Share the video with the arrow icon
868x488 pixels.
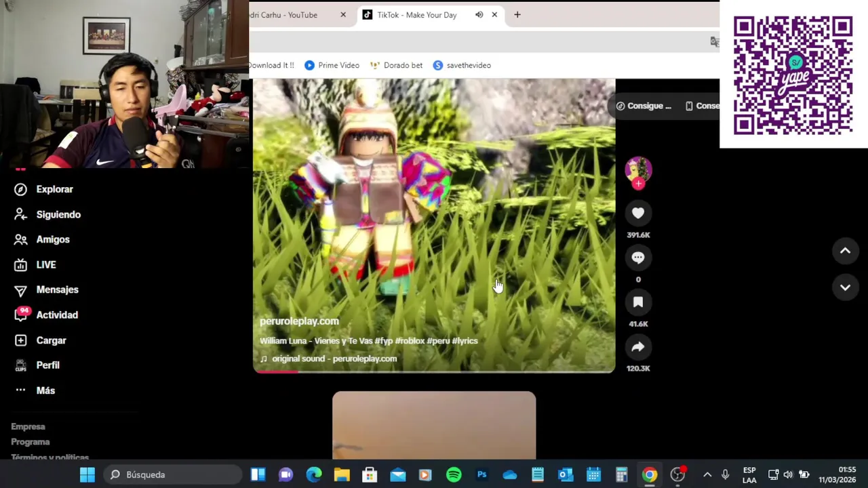pyautogui.click(x=638, y=347)
